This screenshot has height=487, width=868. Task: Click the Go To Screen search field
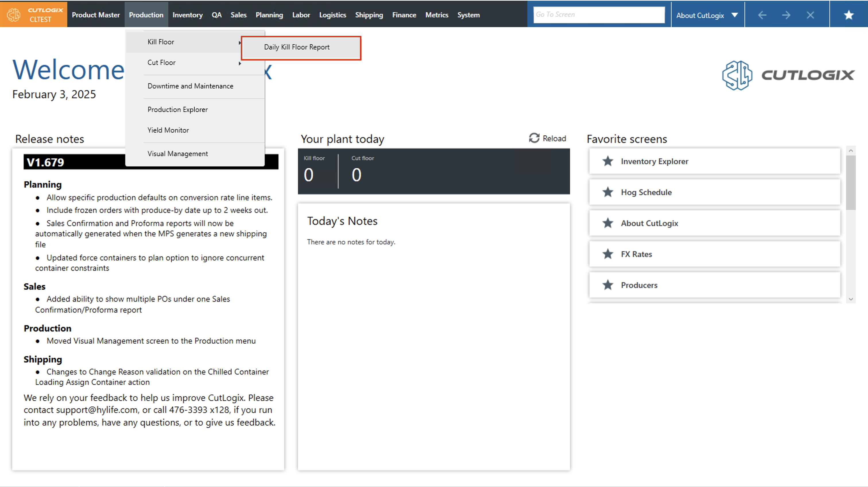coord(598,15)
